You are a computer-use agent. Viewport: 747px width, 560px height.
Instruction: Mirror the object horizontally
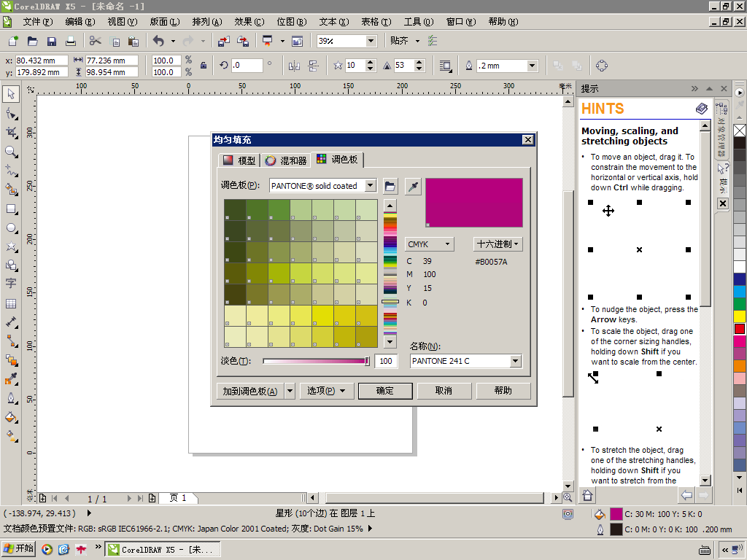click(294, 66)
